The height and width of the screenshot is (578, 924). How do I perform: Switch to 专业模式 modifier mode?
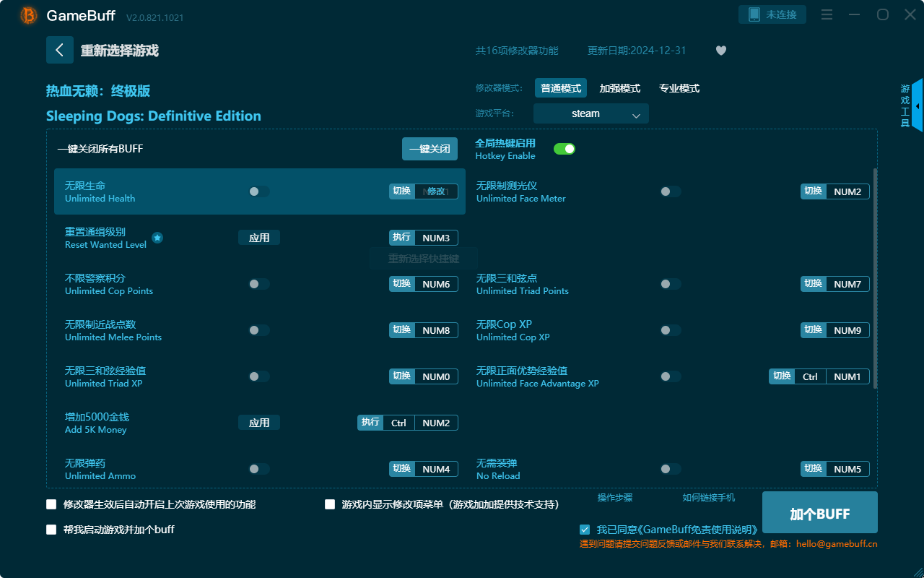[x=679, y=87]
